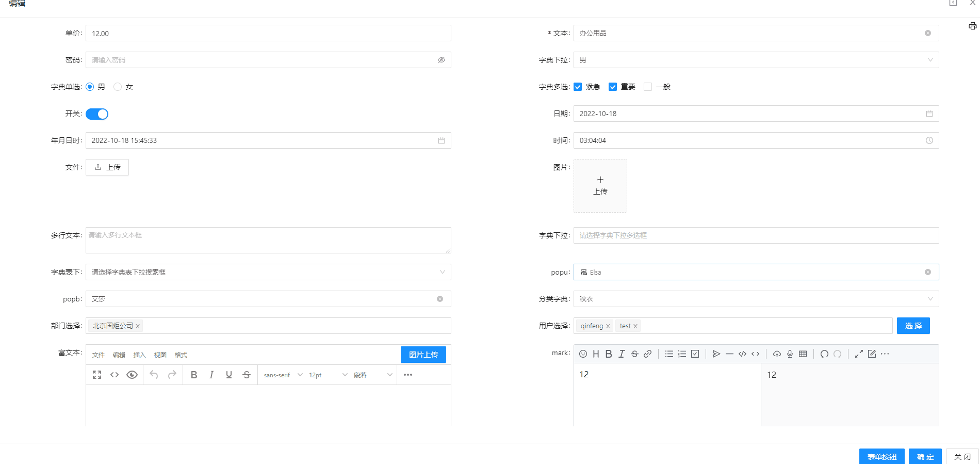Click the 选择 user selection button
Viewport: 980px width, 464px height.
913,326
